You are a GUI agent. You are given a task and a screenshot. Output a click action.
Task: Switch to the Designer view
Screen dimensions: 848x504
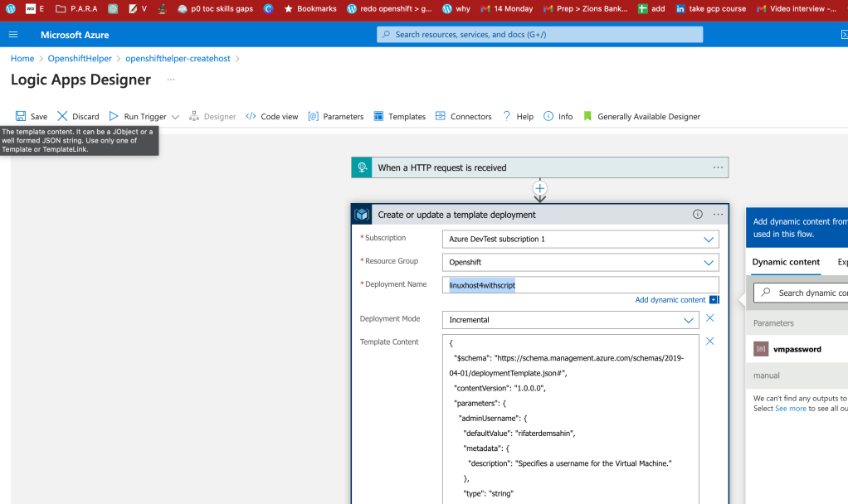[212, 116]
